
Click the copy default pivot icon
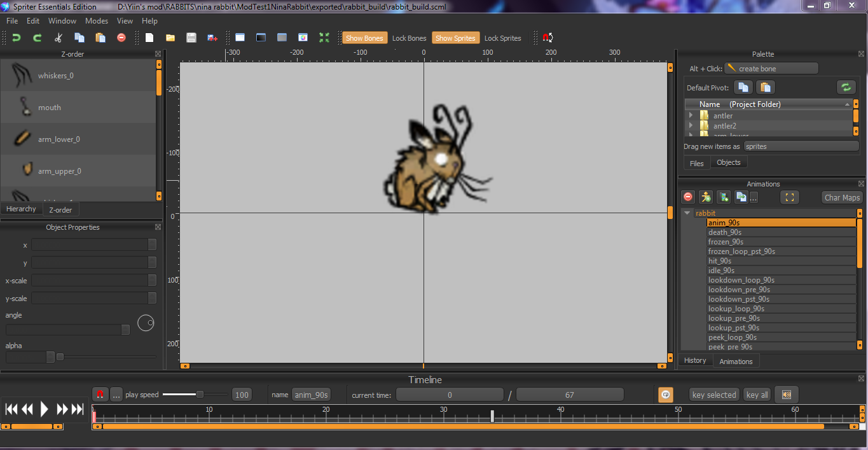click(744, 87)
